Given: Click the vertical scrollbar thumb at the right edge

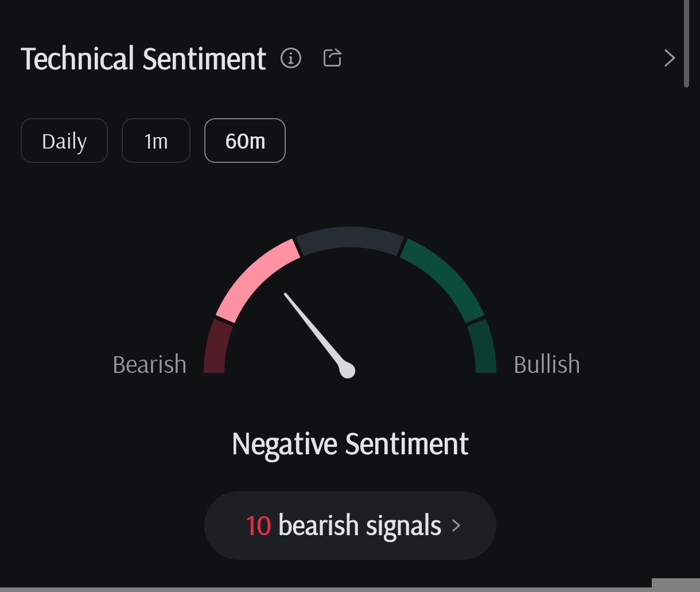Looking at the screenshot, I should [x=686, y=43].
